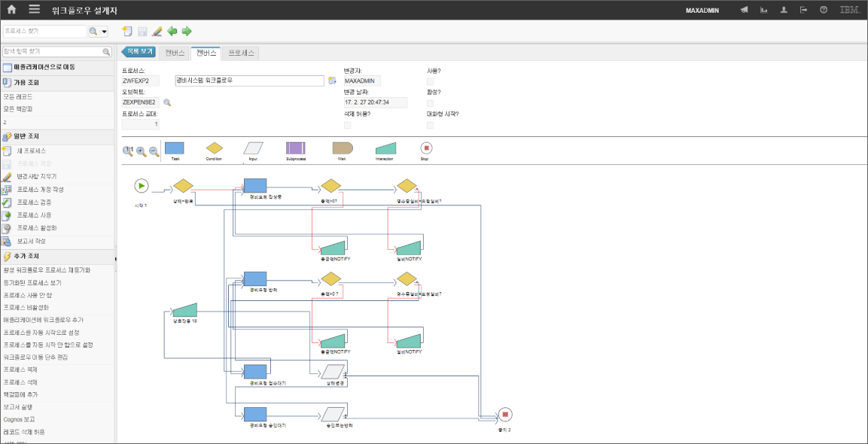Viewport: 868px width, 444px height.
Task: Zoom in on the workflow canvas
Action: tap(141, 151)
